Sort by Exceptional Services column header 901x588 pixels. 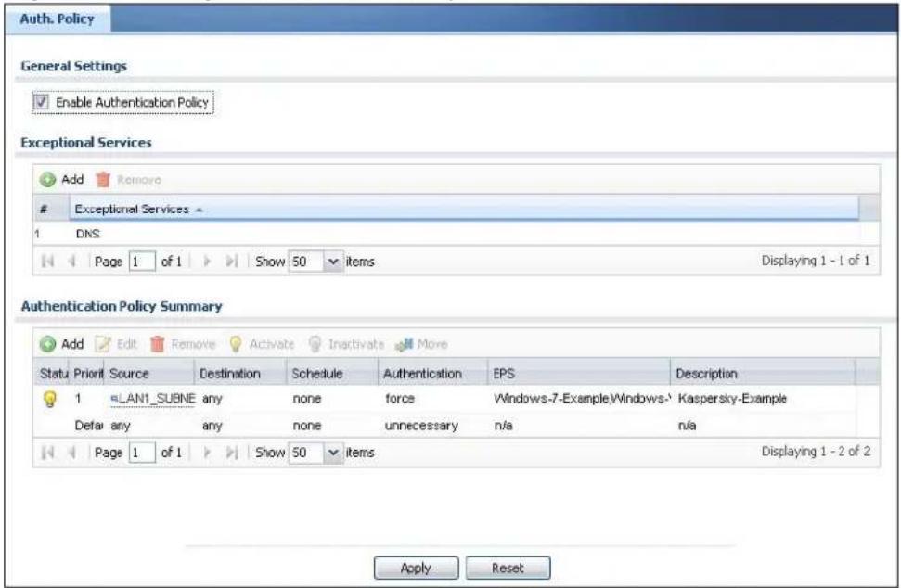[464, 209]
